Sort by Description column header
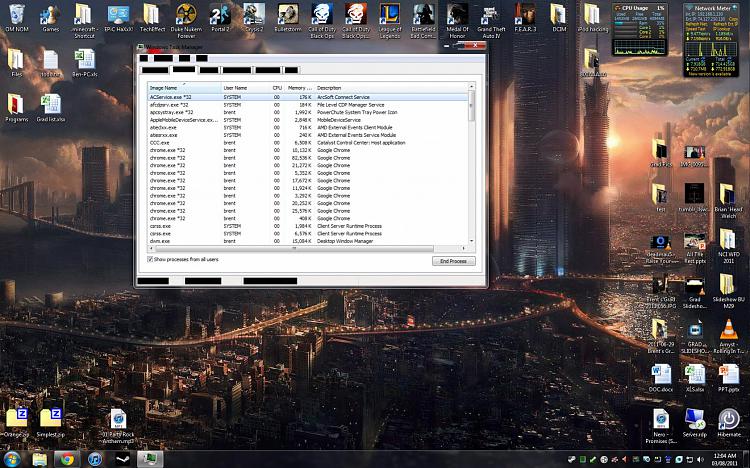This screenshot has height=468, width=750. coord(391,88)
